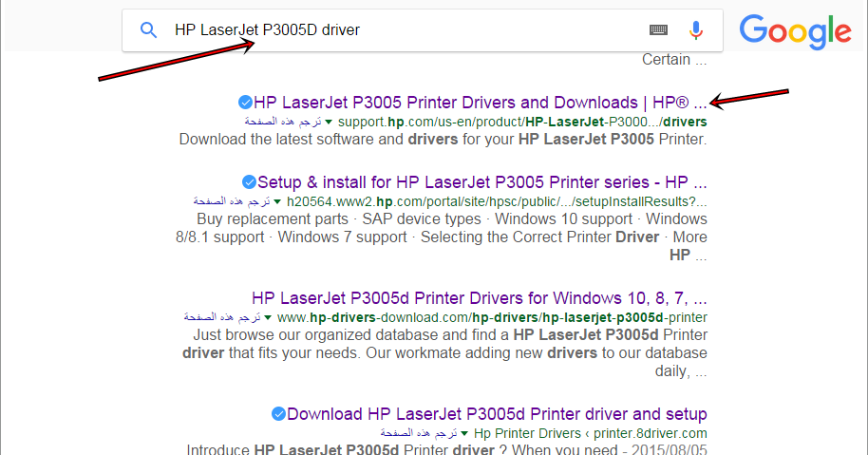The image size is (868, 455).
Task: Start voice search with microphone icon
Action: point(696,29)
